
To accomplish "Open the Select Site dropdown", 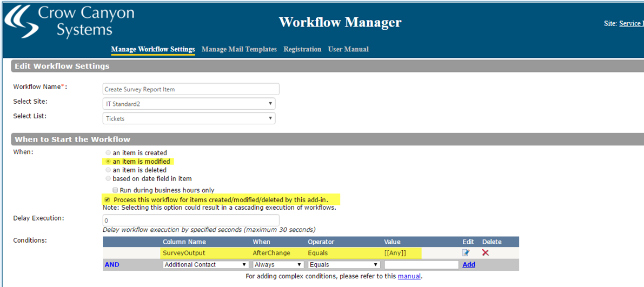I will 189,104.
